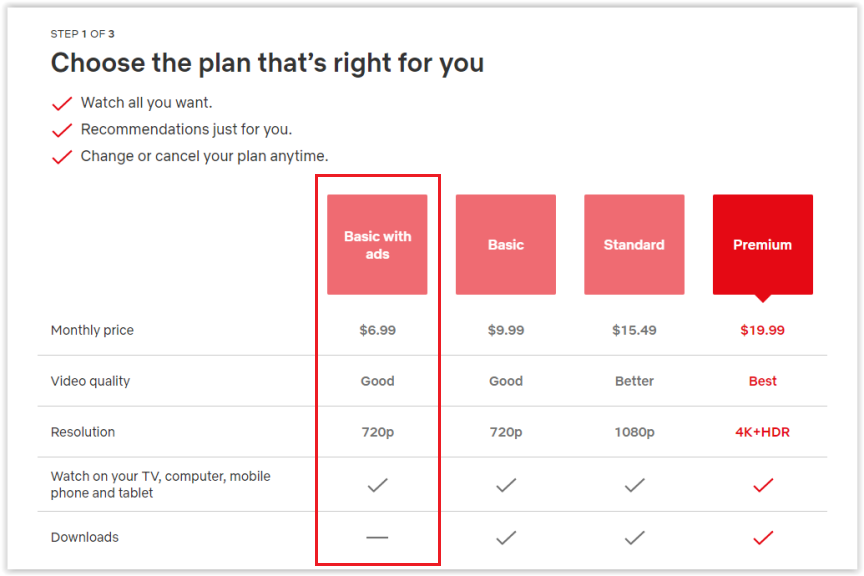
Task: Pick the Standard plan tile
Action: pyautogui.click(x=634, y=244)
